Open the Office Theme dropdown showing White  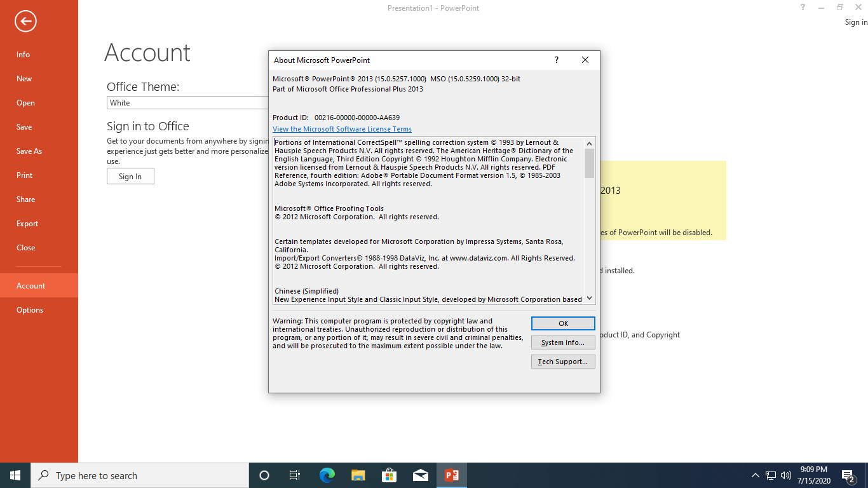187,103
